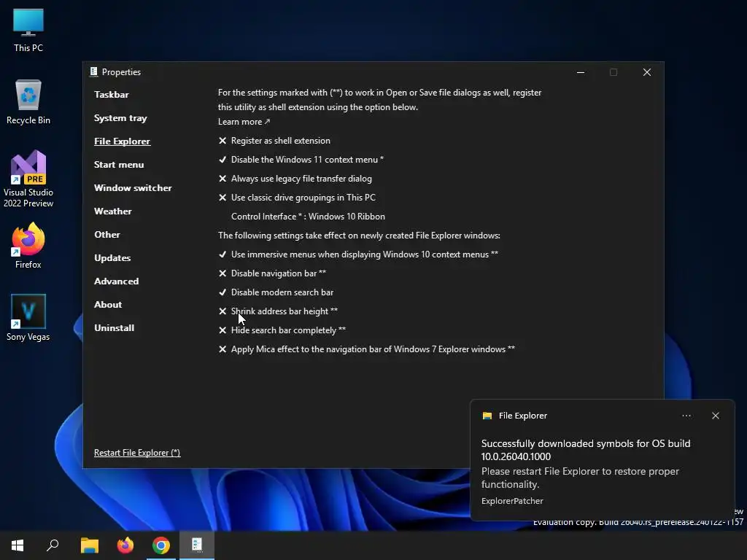The height and width of the screenshot is (560, 747).
Task: Open the Weather section
Action: [113, 211]
